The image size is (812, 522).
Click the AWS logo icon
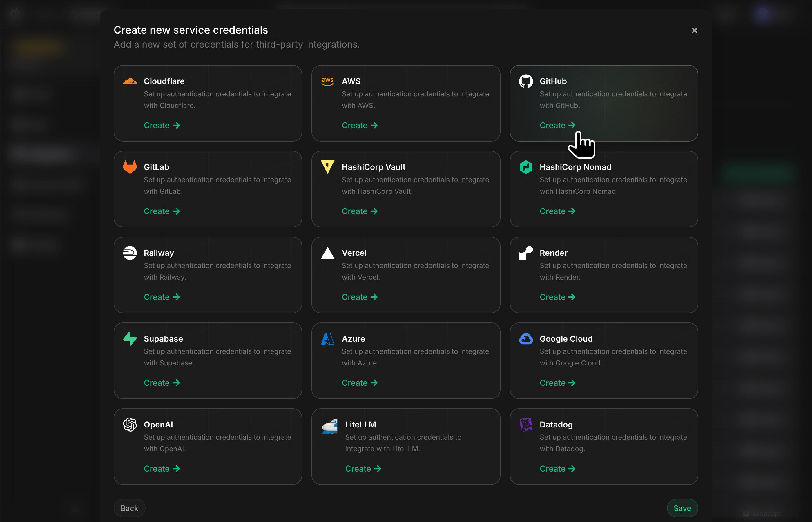pos(328,81)
